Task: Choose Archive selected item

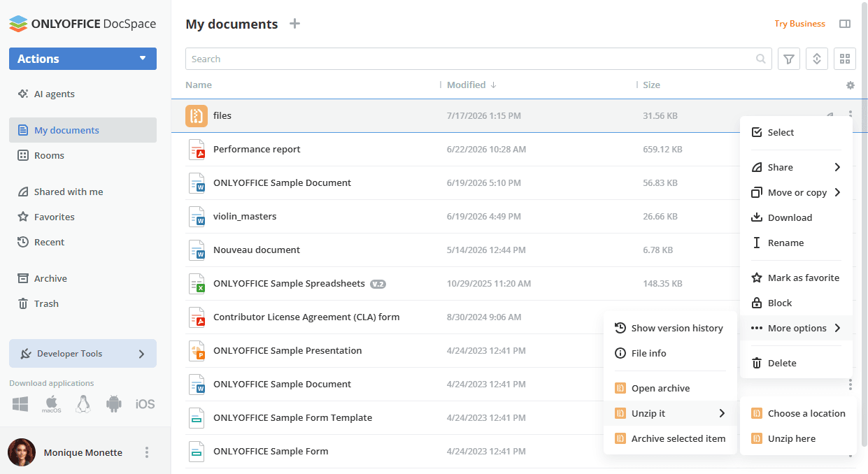Action: (670, 438)
